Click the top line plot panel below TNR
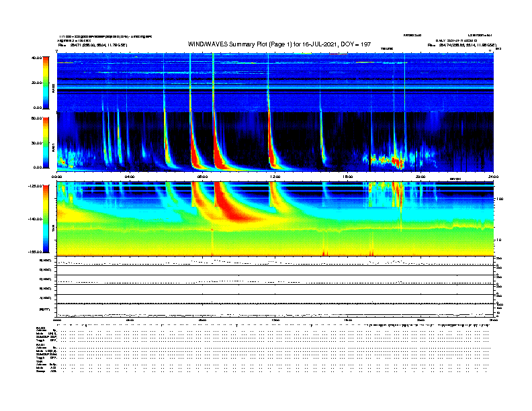The width and height of the screenshot is (532, 411). pyautogui.click(x=275, y=261)
